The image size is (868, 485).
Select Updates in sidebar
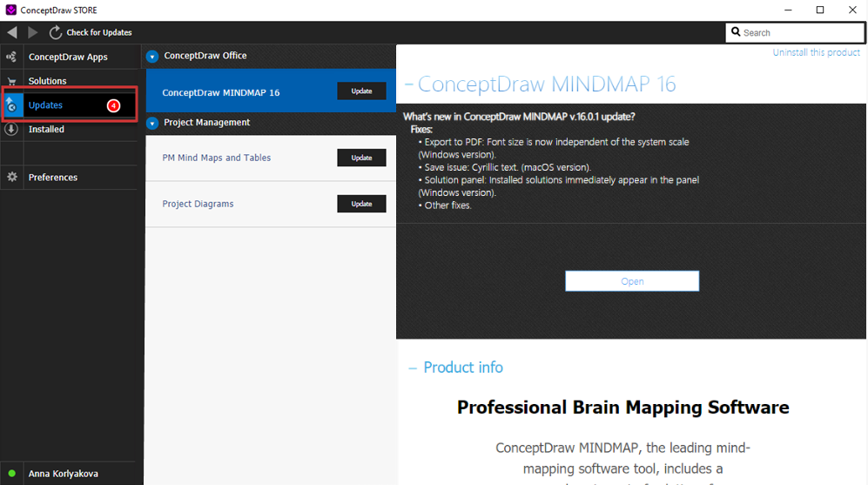tap(45, 105)
